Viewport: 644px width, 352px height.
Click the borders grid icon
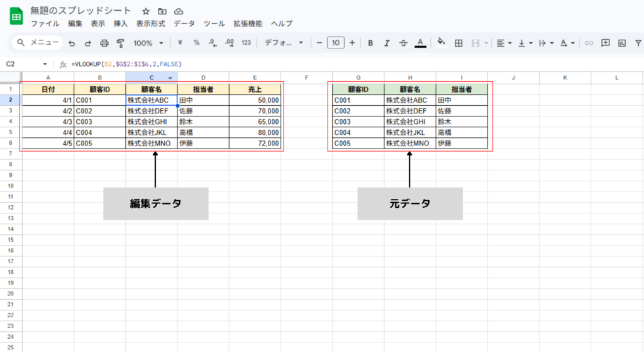point(458,43)
